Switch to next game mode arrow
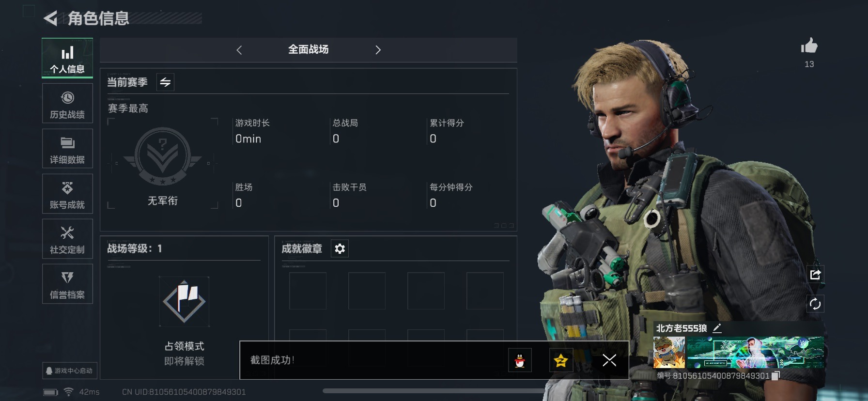Image resolution: width=868 pixels, height=401 pixels. click(x=378, y=50)
